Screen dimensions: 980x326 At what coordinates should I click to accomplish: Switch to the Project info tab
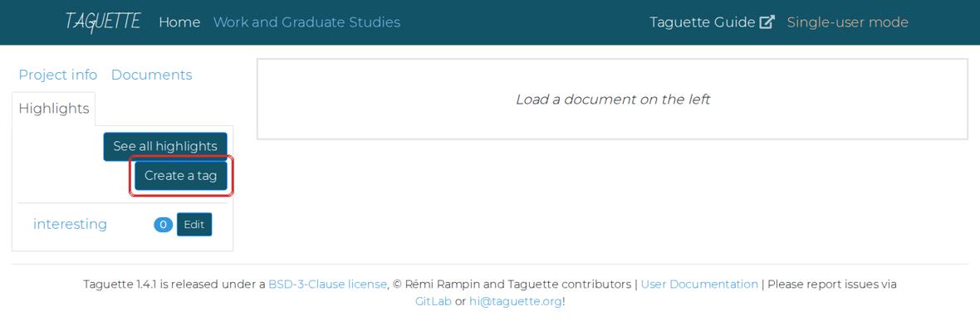point(57,75)
